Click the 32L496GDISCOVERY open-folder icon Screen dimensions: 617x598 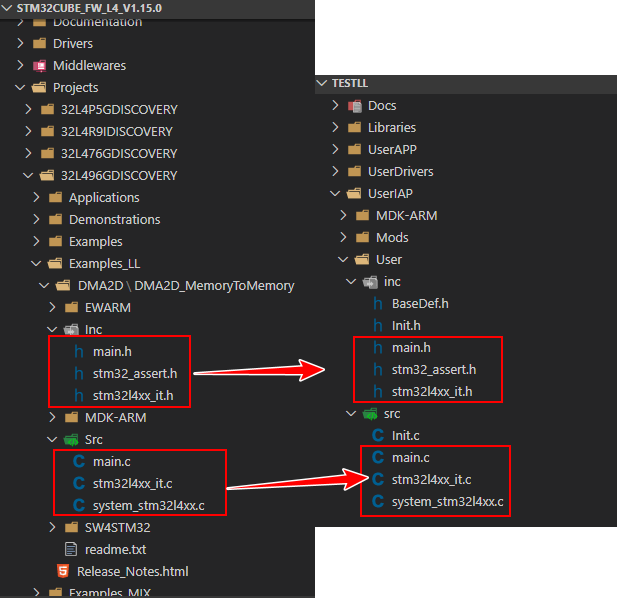tap(47, 175)
